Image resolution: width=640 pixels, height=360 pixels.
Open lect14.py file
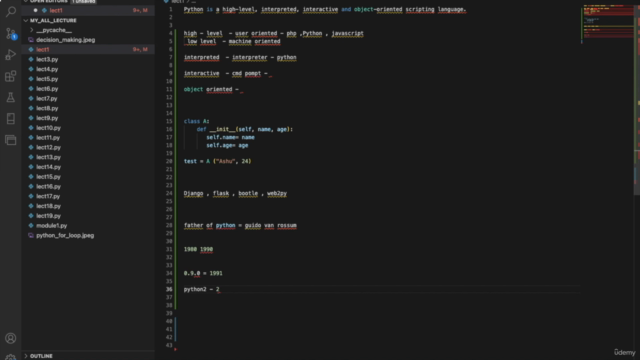(48, 167)
